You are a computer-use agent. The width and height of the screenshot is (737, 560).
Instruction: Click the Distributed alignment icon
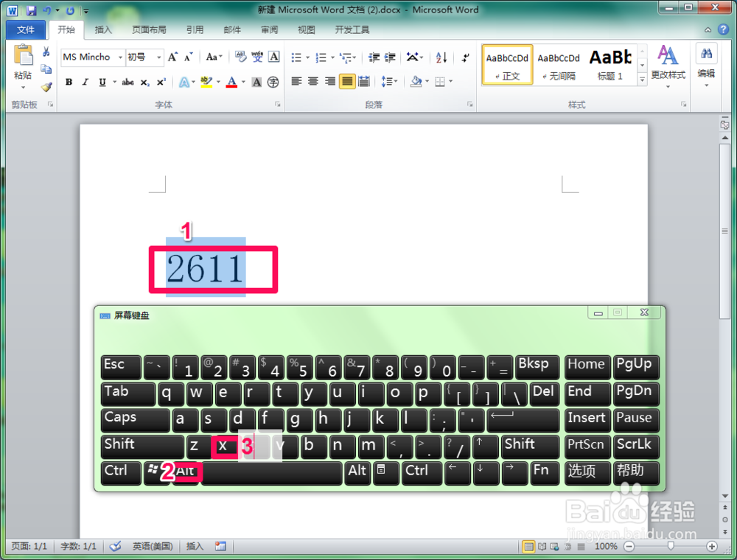click(x=364, y=81)
